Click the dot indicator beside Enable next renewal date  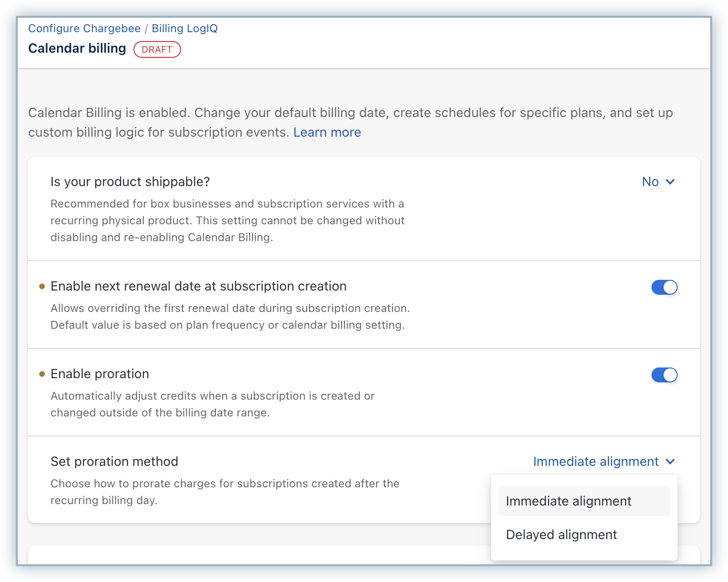[x=42, y=286]
